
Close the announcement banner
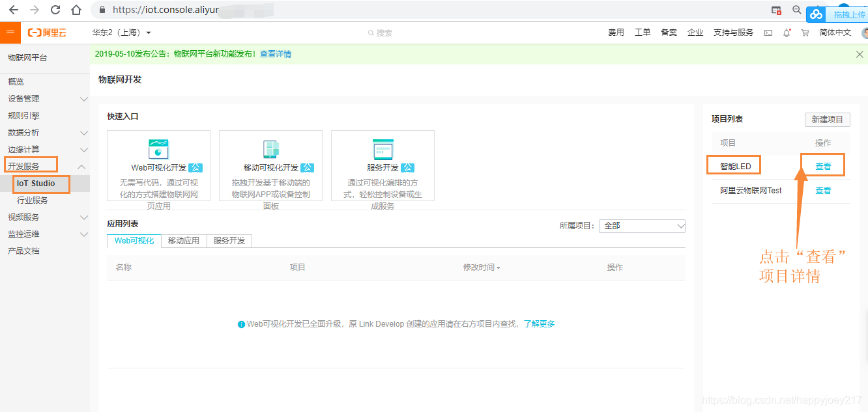point(860,54)
